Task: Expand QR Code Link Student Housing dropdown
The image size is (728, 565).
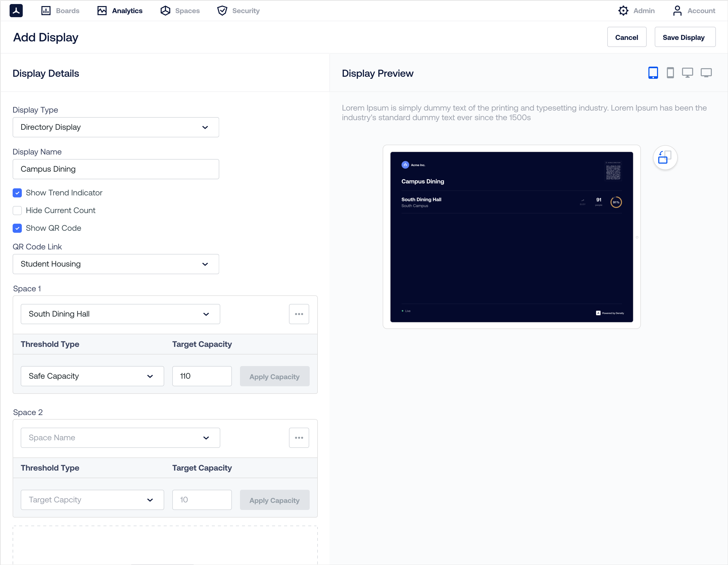Action: tap(116, 264)
